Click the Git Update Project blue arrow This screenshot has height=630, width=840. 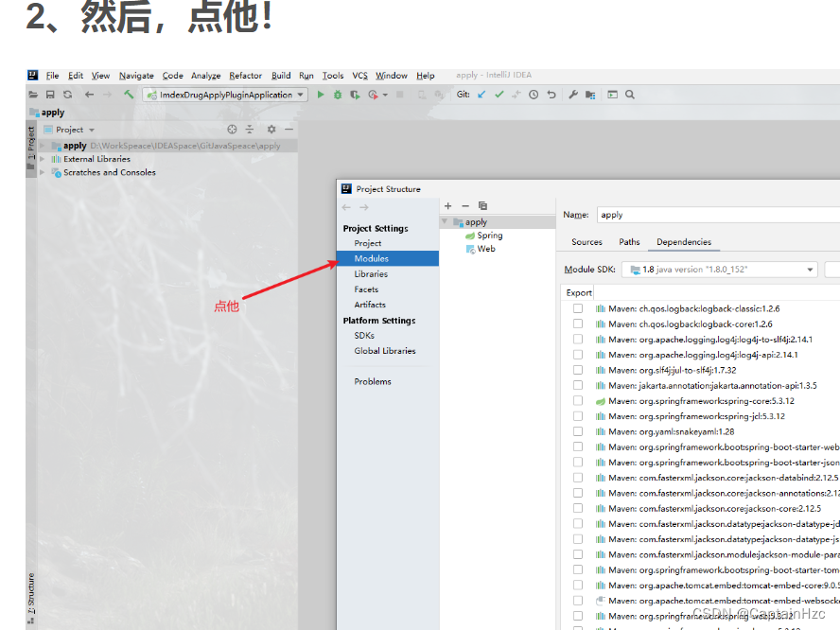[x=481, y=95]
